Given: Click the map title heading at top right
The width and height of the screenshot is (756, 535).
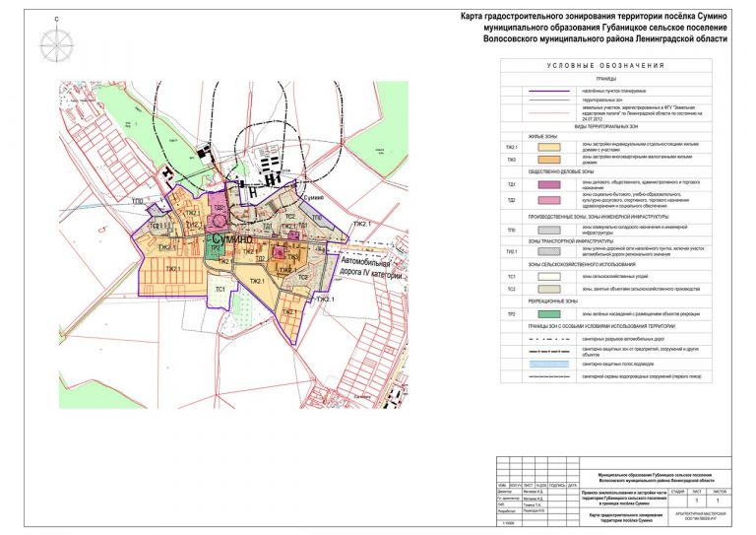Looking at the screenshot, I should tap(594, 28).
